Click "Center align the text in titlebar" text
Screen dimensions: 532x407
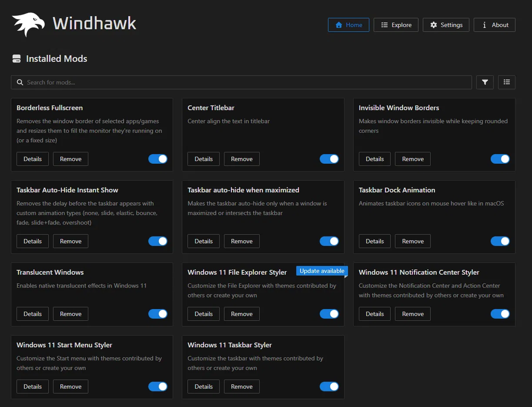(x=229, y=121)
